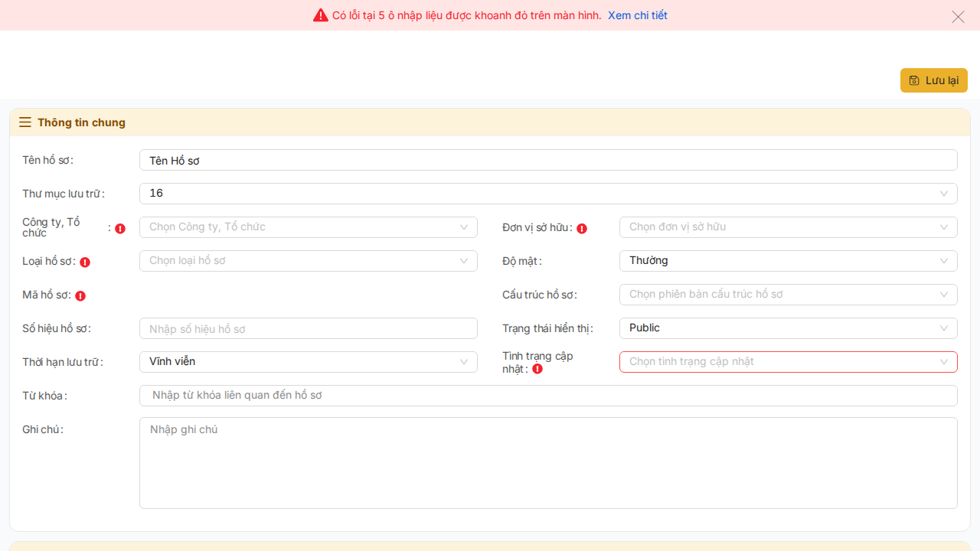This screenshot has height=551, width=980.
Task: Click the hamburger icon beside 'Thông tin chung'
Action: click(x=25, y=122)
